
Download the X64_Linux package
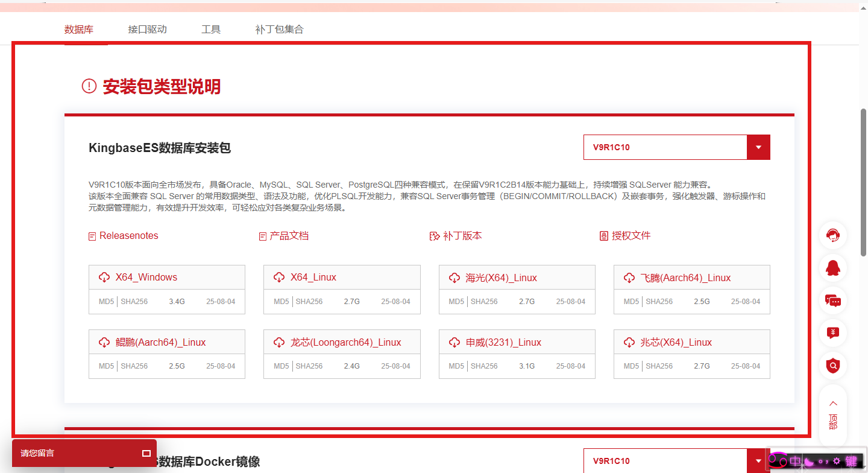(x=313, y=278)
